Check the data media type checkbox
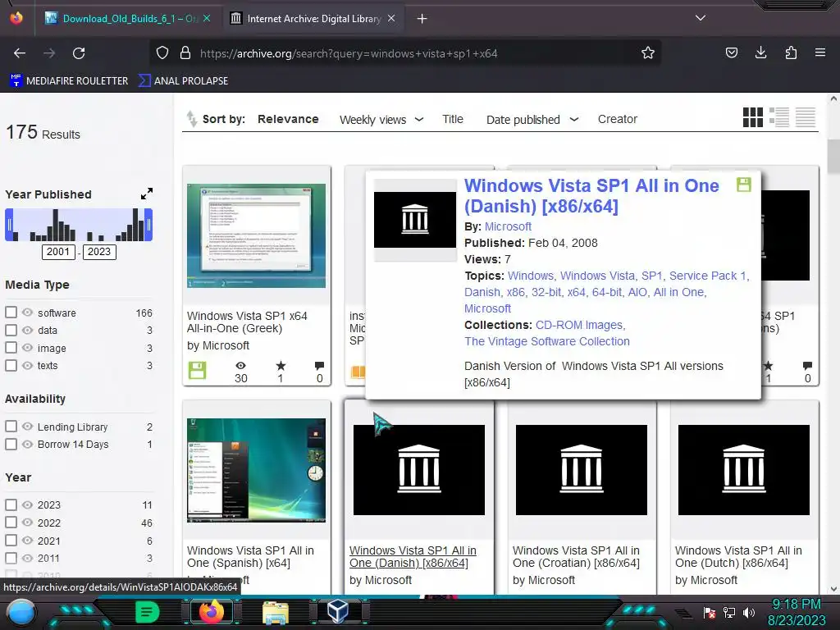Image resolution: width=840 pixels, height=630 pixels. tap(11, 330)
